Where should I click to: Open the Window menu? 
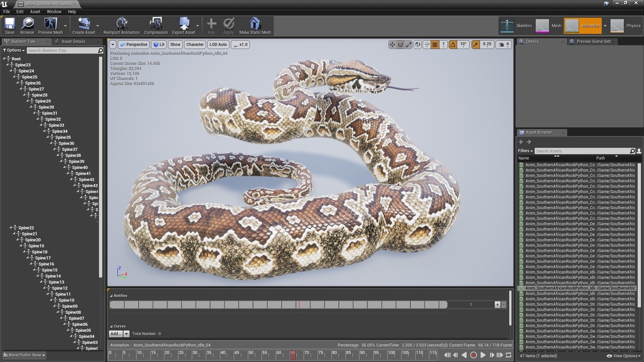[54, 12]
